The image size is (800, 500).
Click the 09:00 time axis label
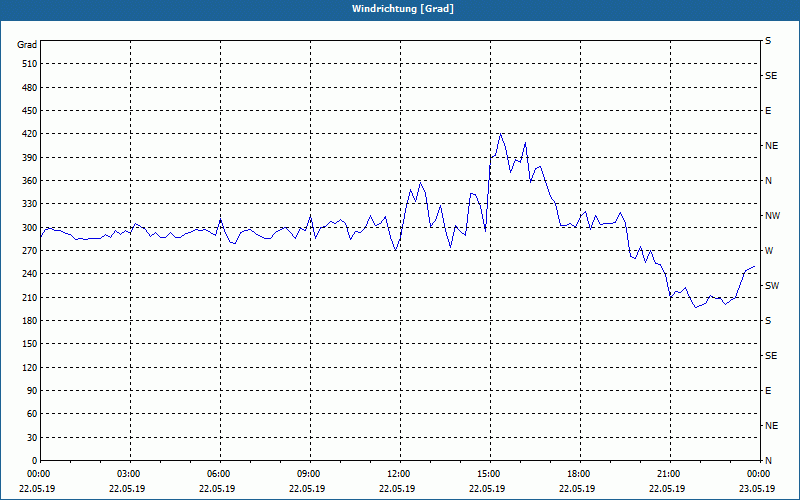tap(310, 473)
